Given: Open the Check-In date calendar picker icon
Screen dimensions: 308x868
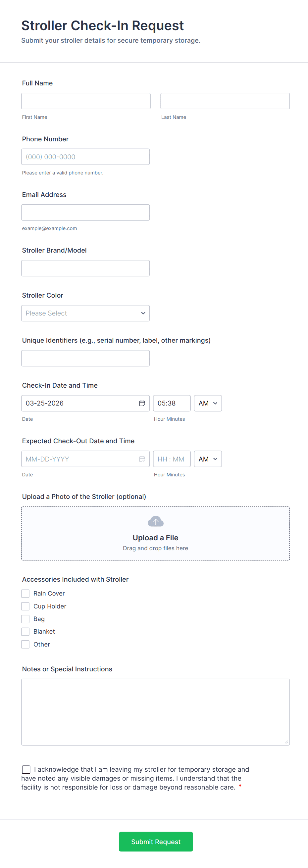Looking at the screenshot, I should 142,403.
